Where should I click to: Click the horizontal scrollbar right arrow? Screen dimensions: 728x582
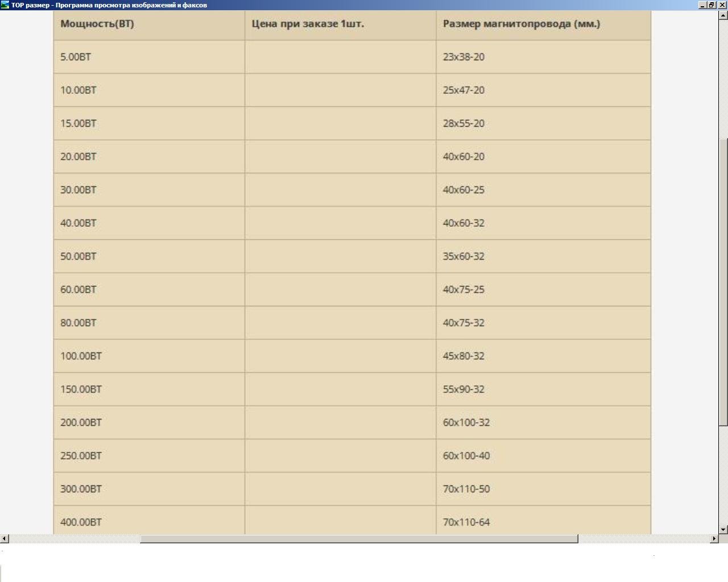coord(714,538)
